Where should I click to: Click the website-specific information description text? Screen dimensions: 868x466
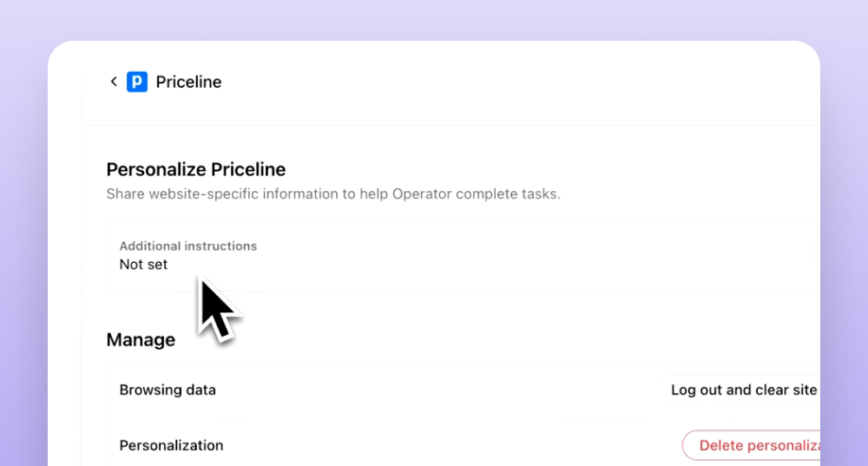coord(333,194)
